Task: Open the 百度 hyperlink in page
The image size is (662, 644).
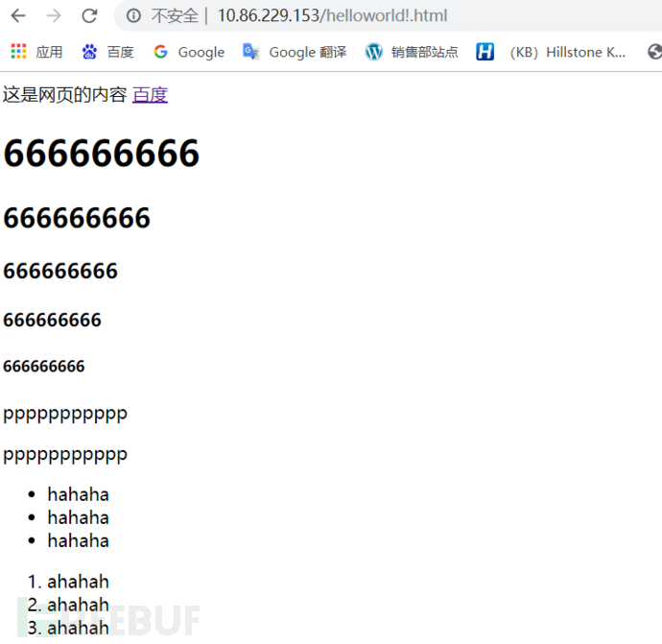Action: [x=150, y=95]
